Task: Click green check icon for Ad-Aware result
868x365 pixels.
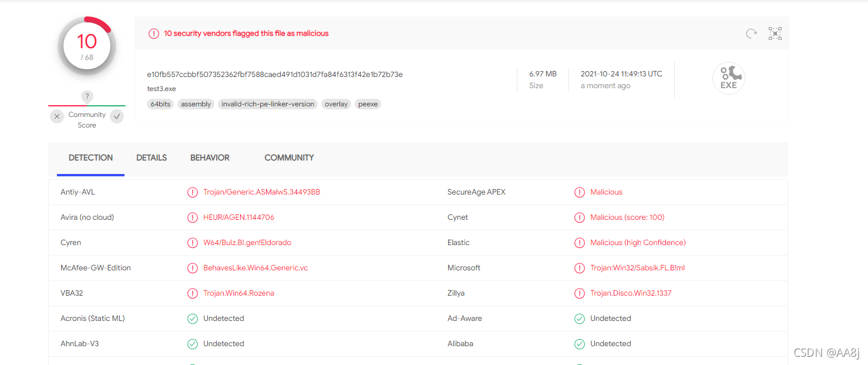Action: click(580, 319)
